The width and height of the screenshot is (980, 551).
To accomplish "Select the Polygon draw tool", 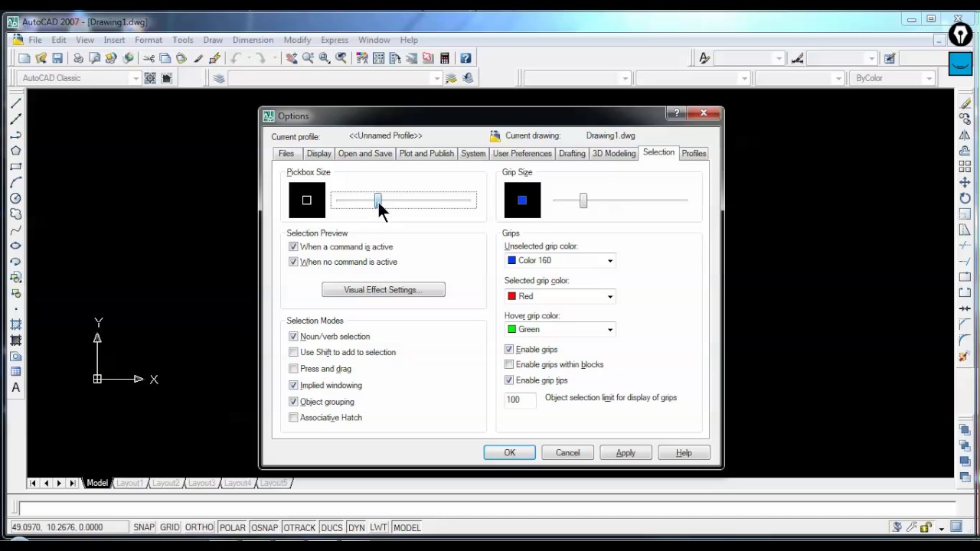I will point(15,151).
